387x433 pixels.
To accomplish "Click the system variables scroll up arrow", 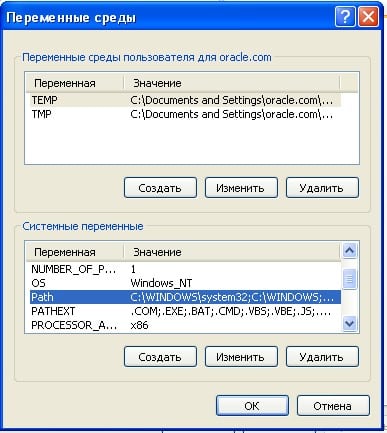I will 349,250.
